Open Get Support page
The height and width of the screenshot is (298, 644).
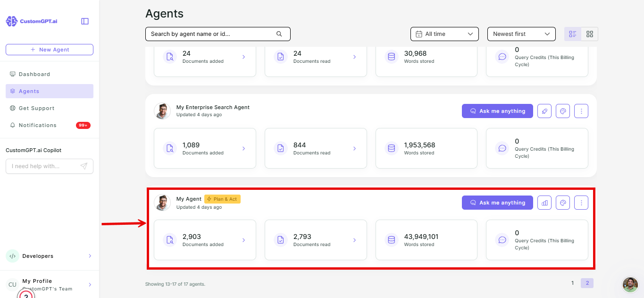point(50,108)
